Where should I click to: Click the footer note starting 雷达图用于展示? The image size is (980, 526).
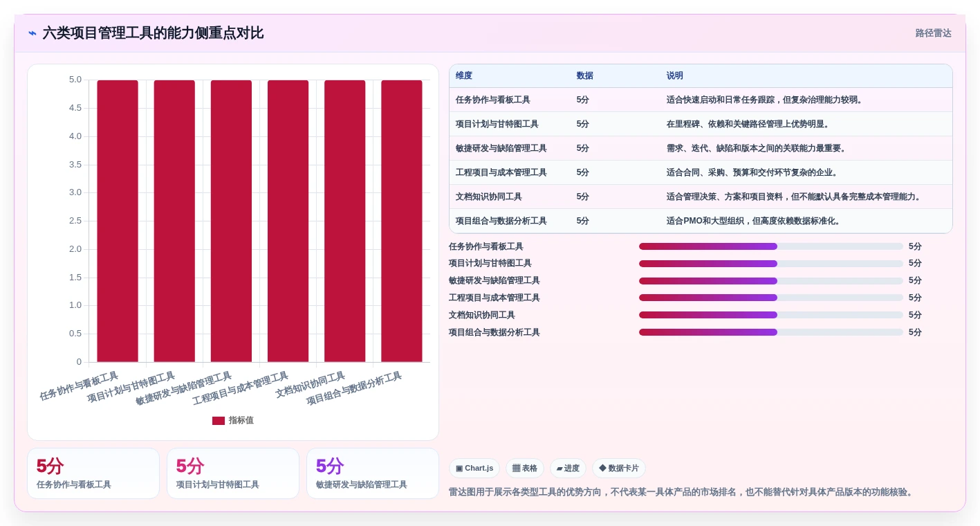click(682, 492)
